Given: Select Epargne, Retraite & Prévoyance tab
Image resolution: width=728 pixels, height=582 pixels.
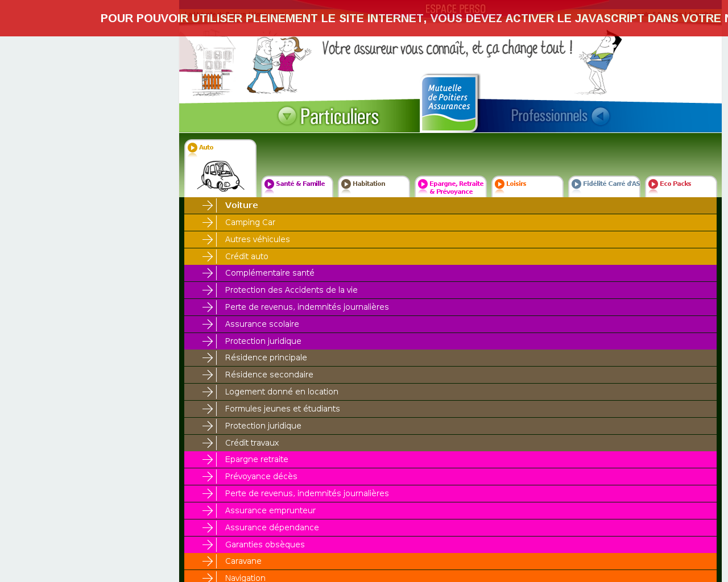Looking at the screenshot, I should tap(450, 186).
